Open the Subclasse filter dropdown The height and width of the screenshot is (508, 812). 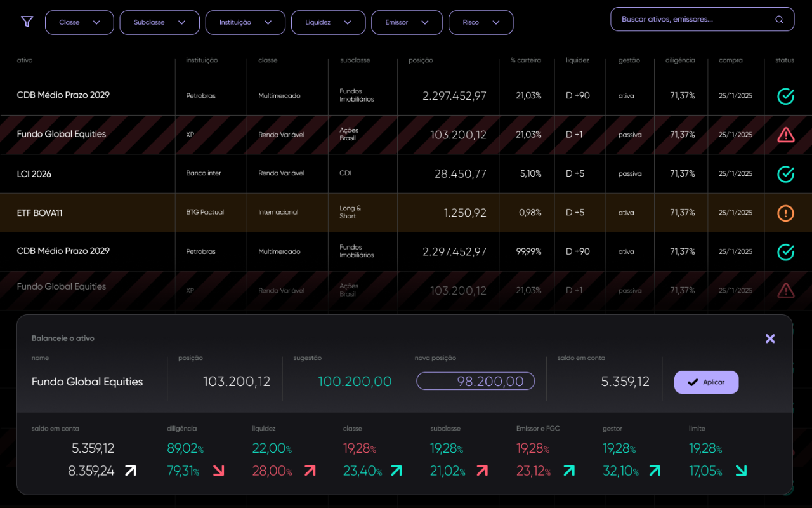tap(159, 22)
